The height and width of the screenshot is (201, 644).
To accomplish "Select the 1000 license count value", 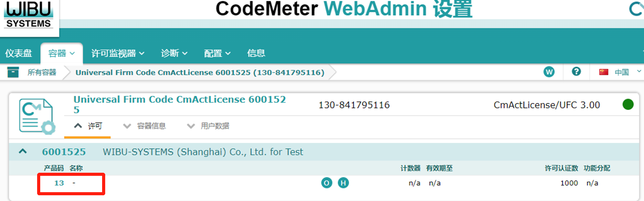I will pos(569,183).
